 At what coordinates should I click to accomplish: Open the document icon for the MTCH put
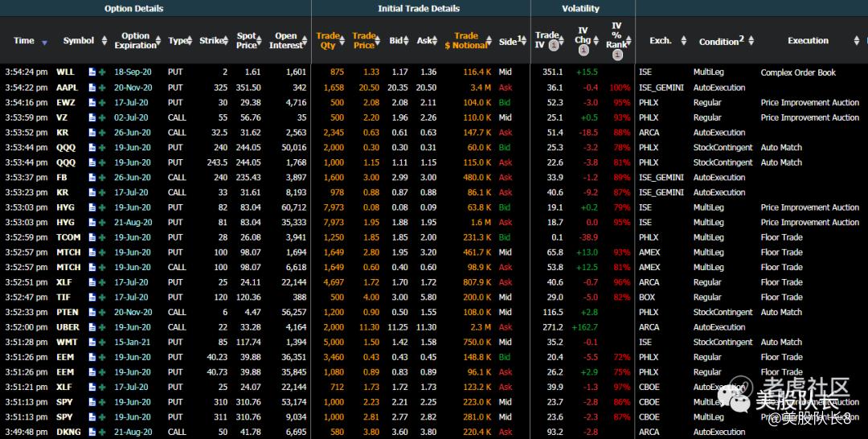pos(92,252)
